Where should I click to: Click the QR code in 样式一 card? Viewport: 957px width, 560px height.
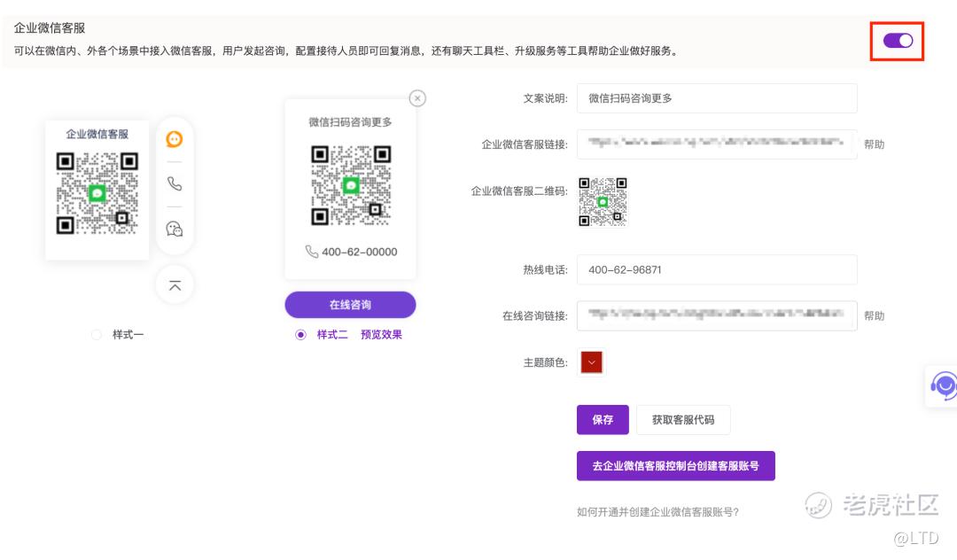[x=97, y=193]
